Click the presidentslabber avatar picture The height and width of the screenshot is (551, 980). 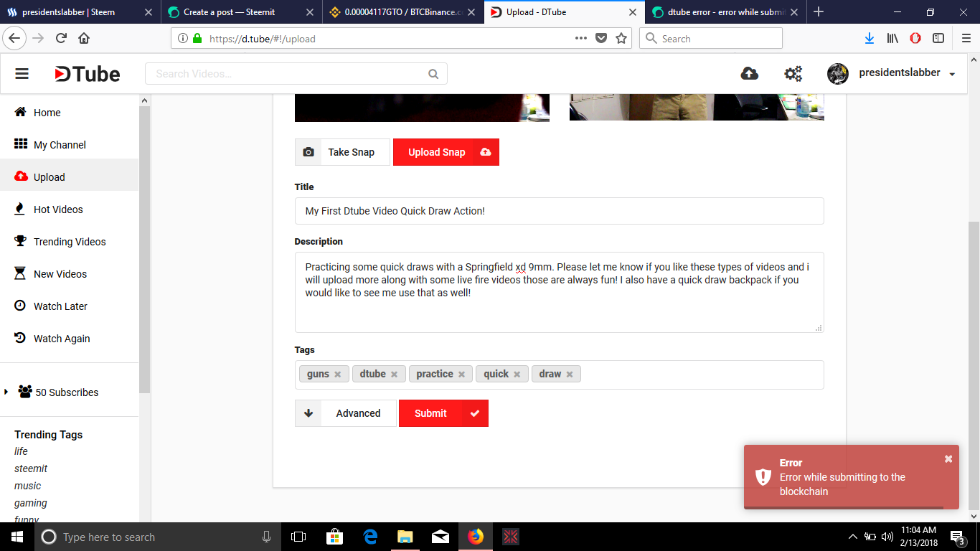point(838,73)
